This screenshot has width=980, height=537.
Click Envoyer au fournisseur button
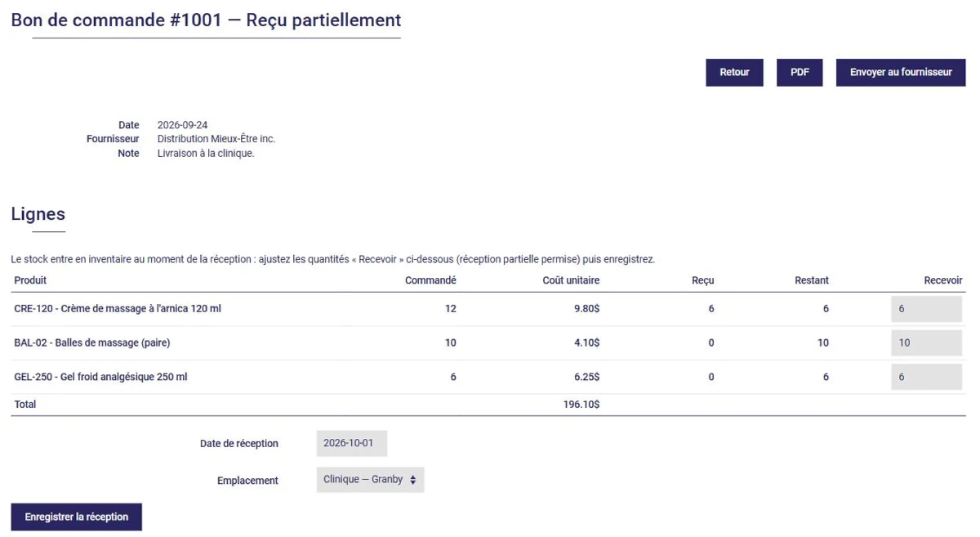(x=901, y=72)
